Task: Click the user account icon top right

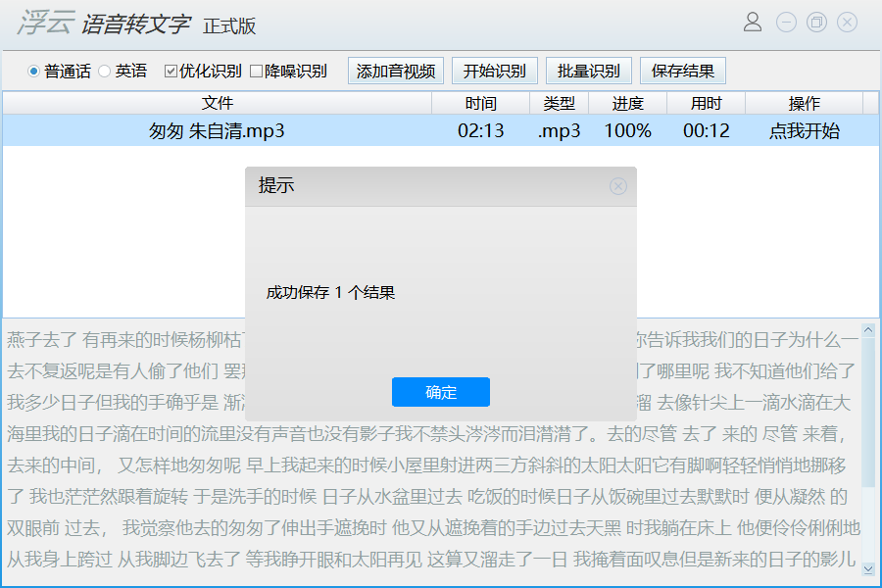Action: [752, 22]
